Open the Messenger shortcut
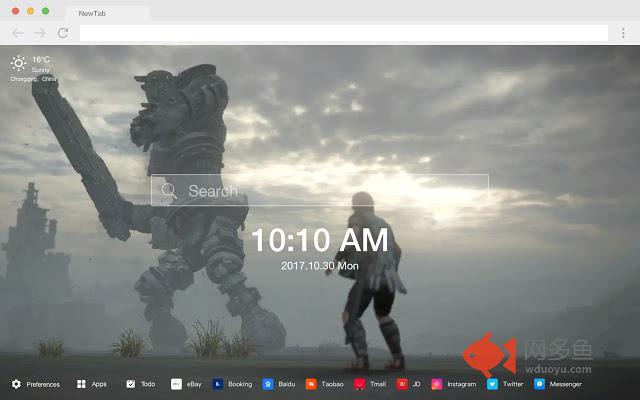640x400 pixels. click(540, 384)
